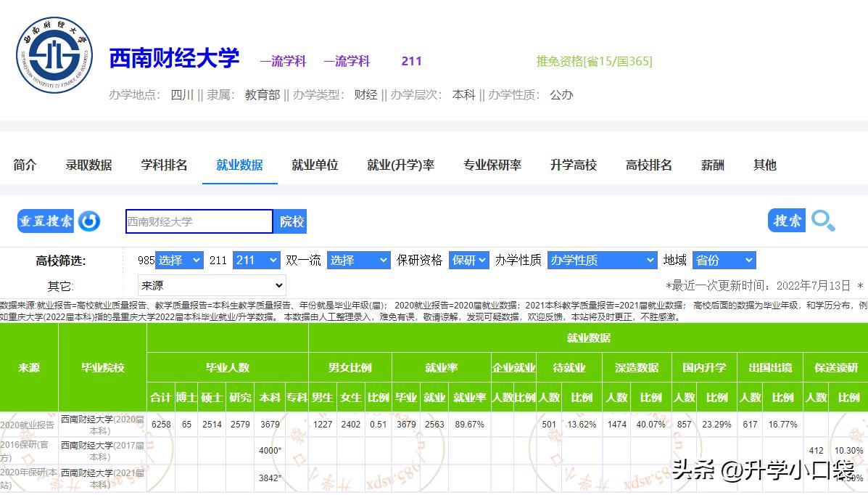Open the 211 filter dropdown

click(256, 259)
